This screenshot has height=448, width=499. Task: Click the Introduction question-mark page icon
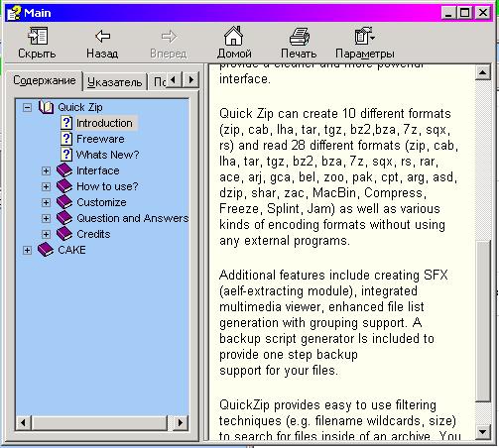(66, 123)
